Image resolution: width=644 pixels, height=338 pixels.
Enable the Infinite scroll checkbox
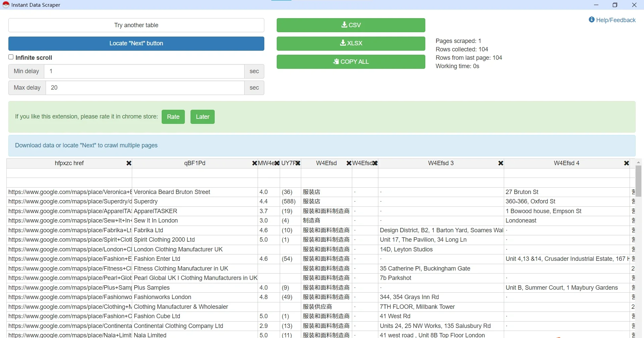pyautogui.click(x=11, y=57)
